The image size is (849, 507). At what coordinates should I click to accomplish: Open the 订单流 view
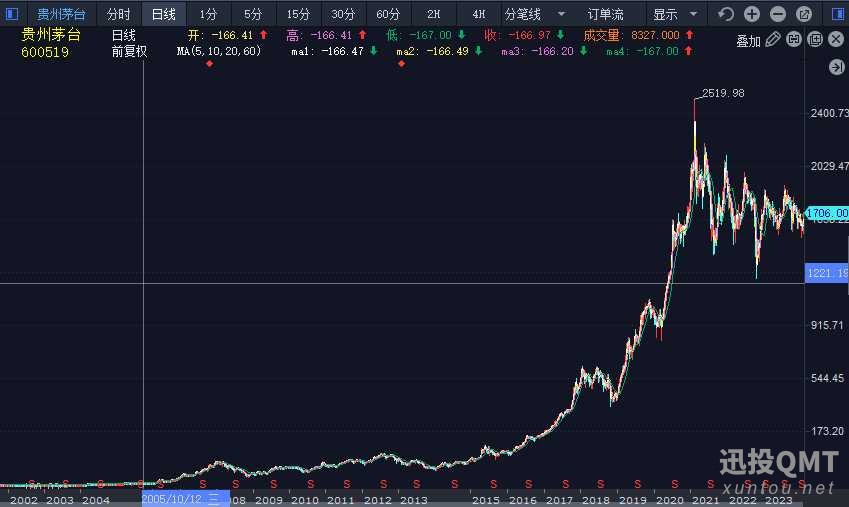tap(605, 14)
